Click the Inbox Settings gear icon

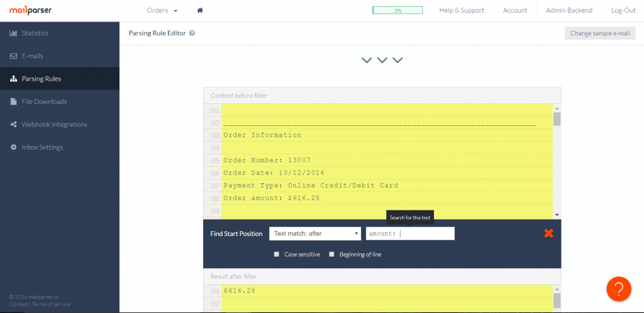tap(13, 147)
